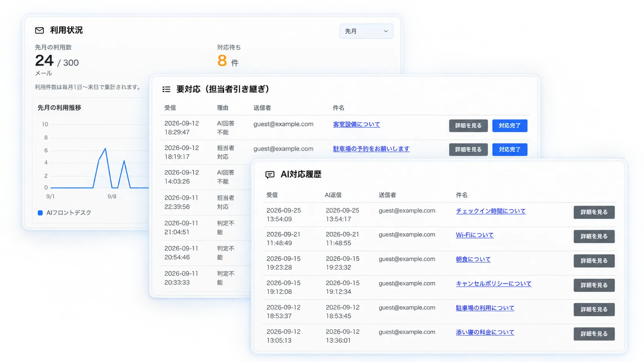Click the 2026-09-12 14:03:26 received cell

pyautogui.click(x=181, y=177)
